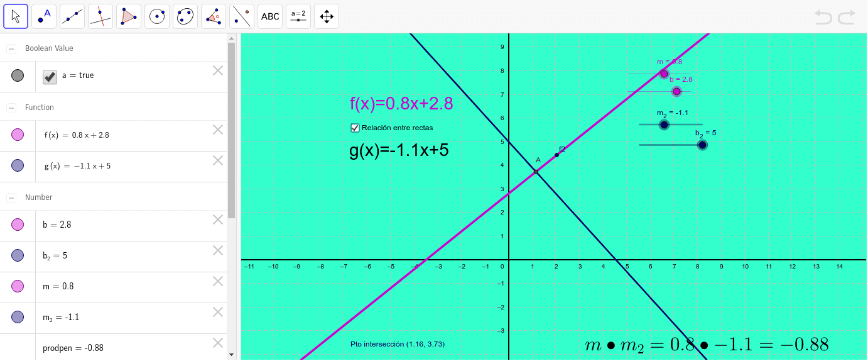This screenshot has width=868, height=361.
Task: Toggle visibility of number b₂
Action: click(x=18, y=255)
